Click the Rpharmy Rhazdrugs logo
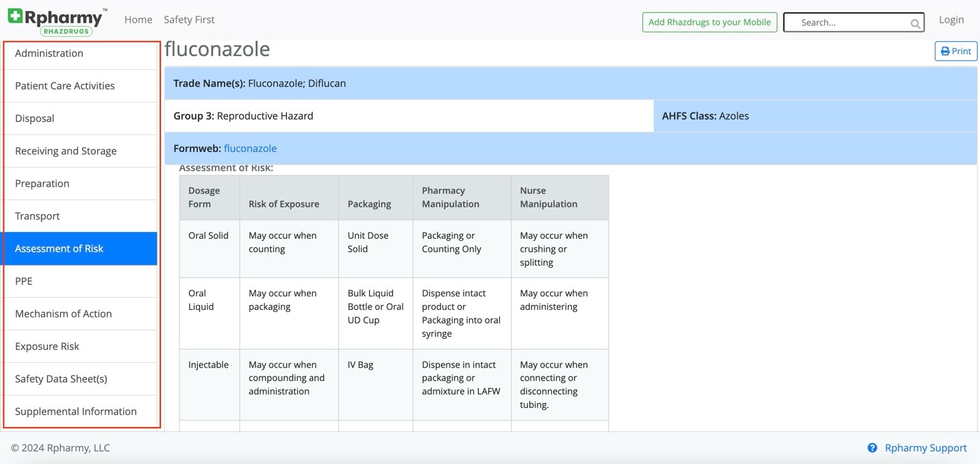This screenshot has width=980, height=464. [58, 21]
